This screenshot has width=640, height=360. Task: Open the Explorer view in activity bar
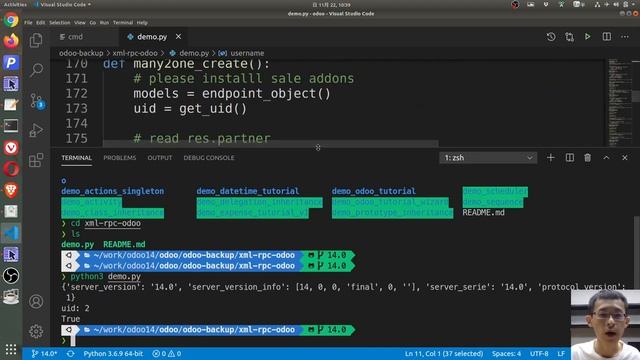(x=36, y=40)
